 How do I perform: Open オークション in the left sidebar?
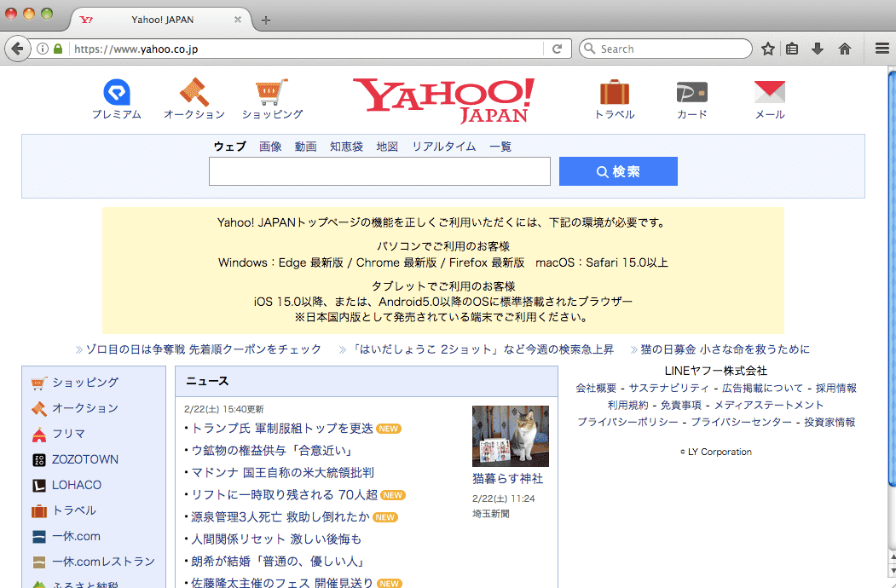(x=85, y=408)
